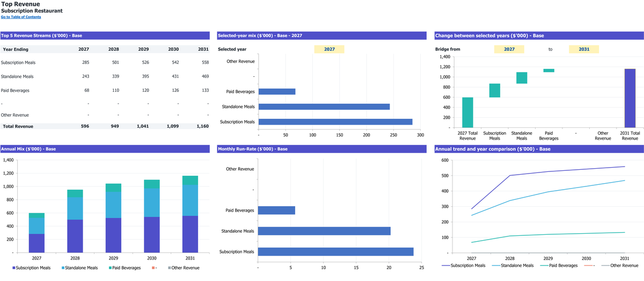Click the 2031 Total Revenue waterfall bar

[630, 98]
